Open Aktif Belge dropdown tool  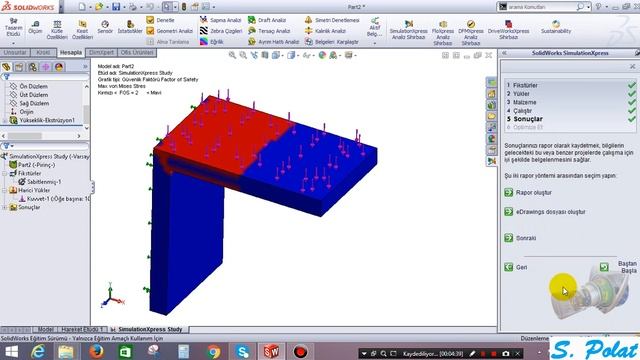point(375,30)
